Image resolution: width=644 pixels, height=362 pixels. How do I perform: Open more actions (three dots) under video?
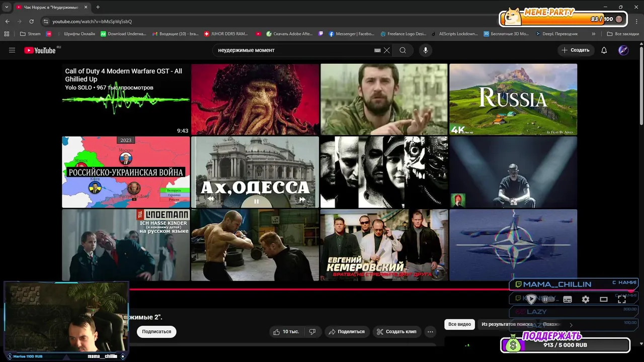[x=430, y=332]
